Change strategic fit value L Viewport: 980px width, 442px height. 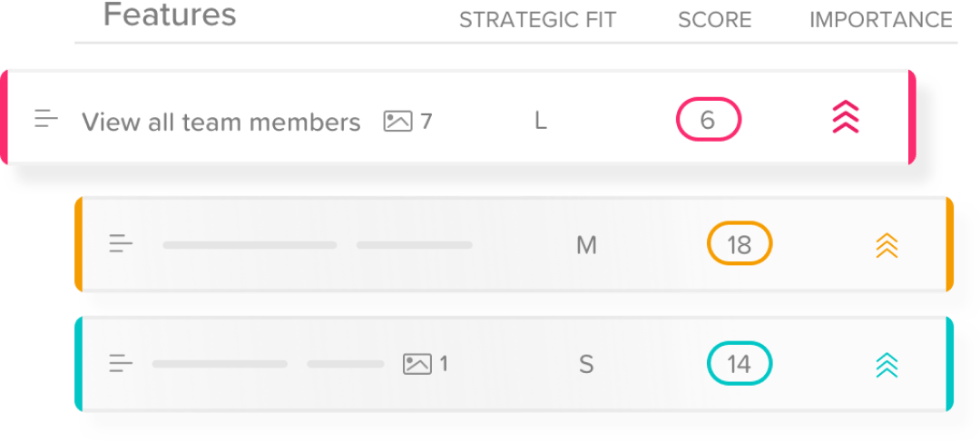pos(541,122)
